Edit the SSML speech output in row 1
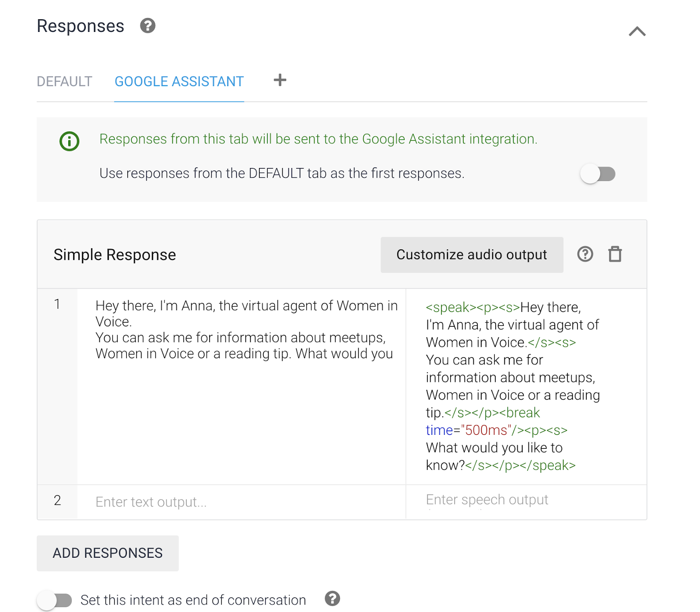 click(x=512, y=386)
